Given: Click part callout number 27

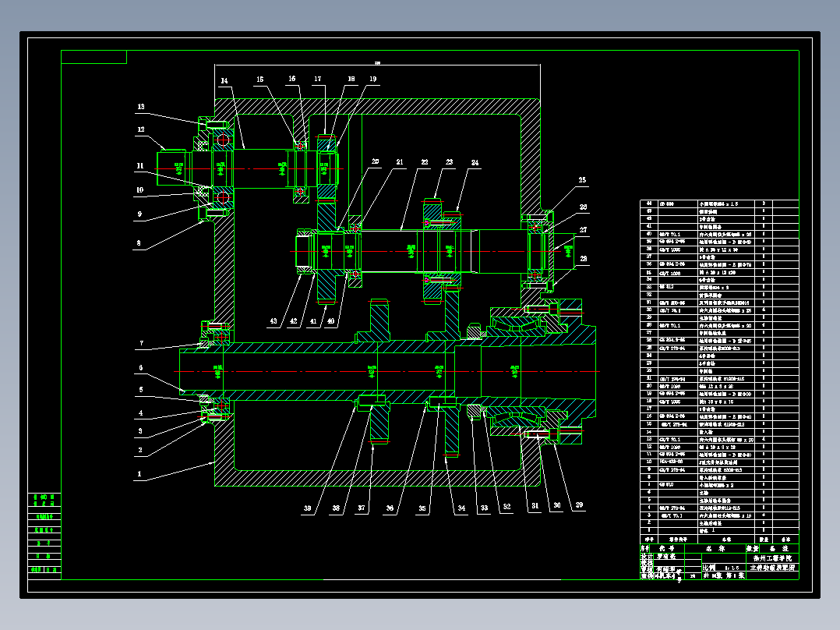Looking at the screenshot, I should (x=584, y=229).
